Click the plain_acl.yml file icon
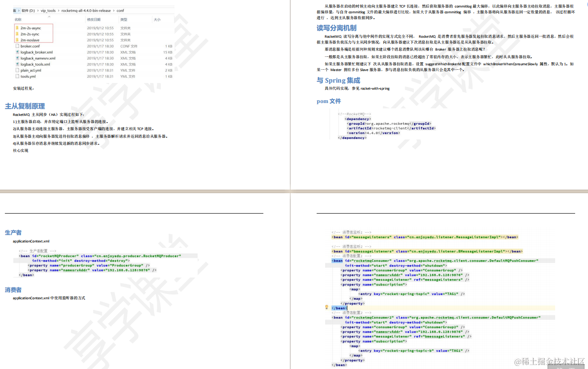The width and height of the screenshot is (588, 369). point(17,70)
